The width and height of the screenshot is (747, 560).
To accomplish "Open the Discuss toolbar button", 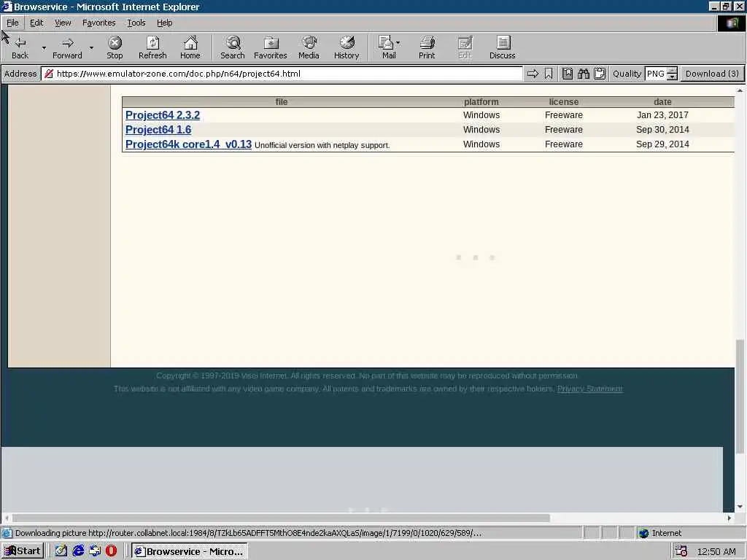I will tap(502, 47).
